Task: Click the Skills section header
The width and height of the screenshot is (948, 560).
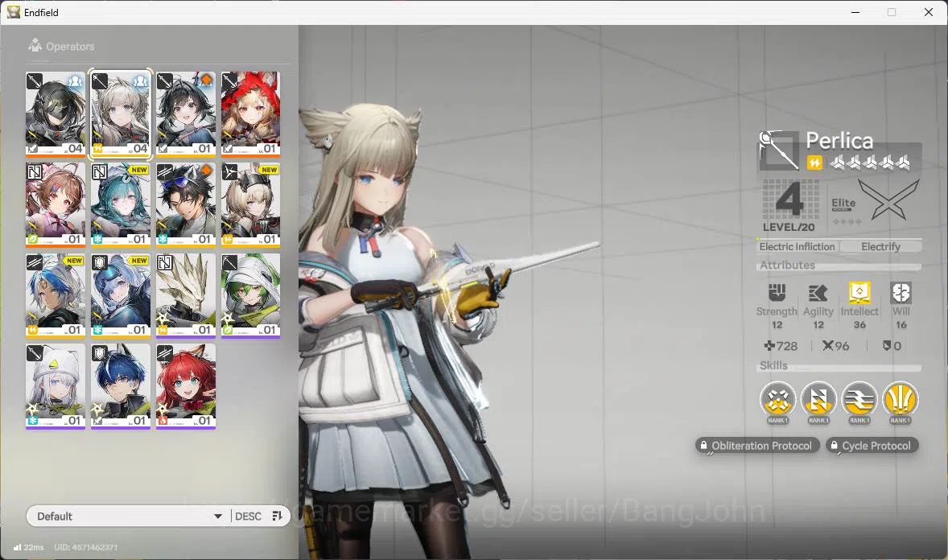Action: [x=773, y=365]
